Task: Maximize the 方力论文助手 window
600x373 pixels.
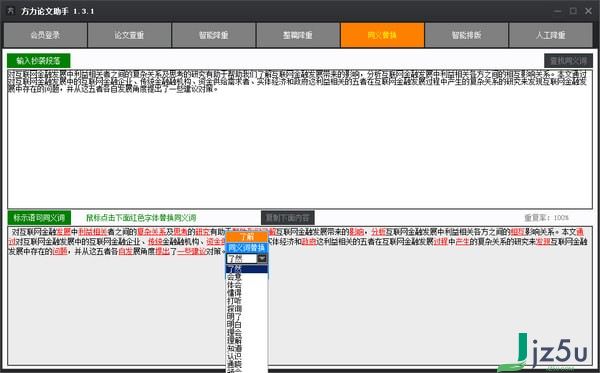Action: [x=573, y=11]
